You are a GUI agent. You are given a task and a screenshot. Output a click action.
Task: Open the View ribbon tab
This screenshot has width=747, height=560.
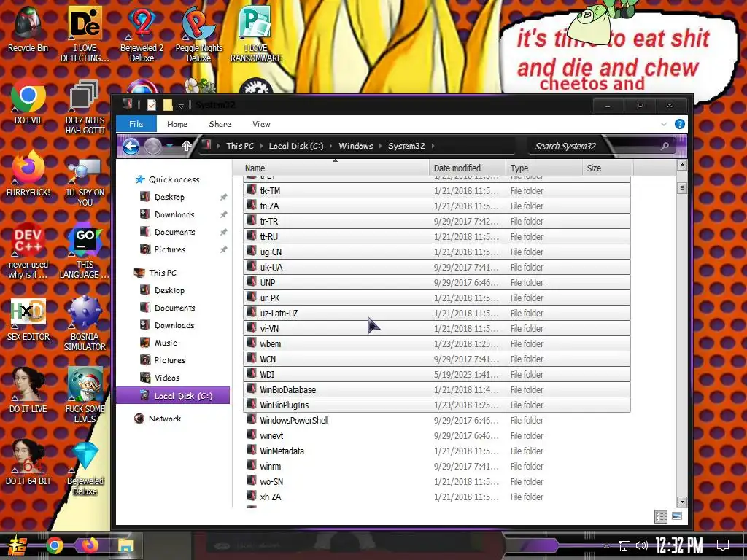pos(261,124)
